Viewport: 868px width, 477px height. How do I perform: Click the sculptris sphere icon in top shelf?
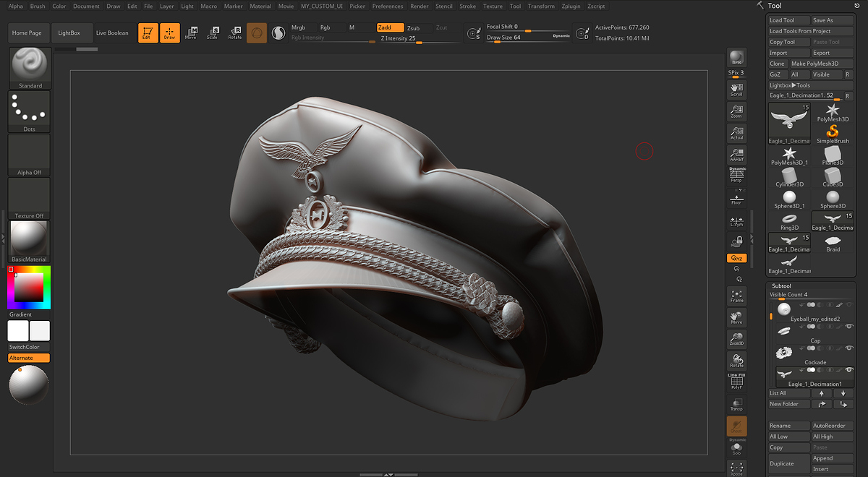(x=278, y=33)
